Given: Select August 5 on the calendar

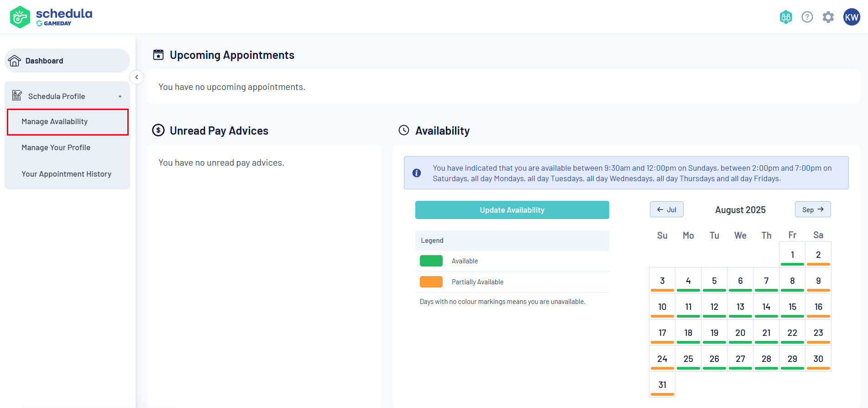Looking at the screenshot, I should pos(714,281).
